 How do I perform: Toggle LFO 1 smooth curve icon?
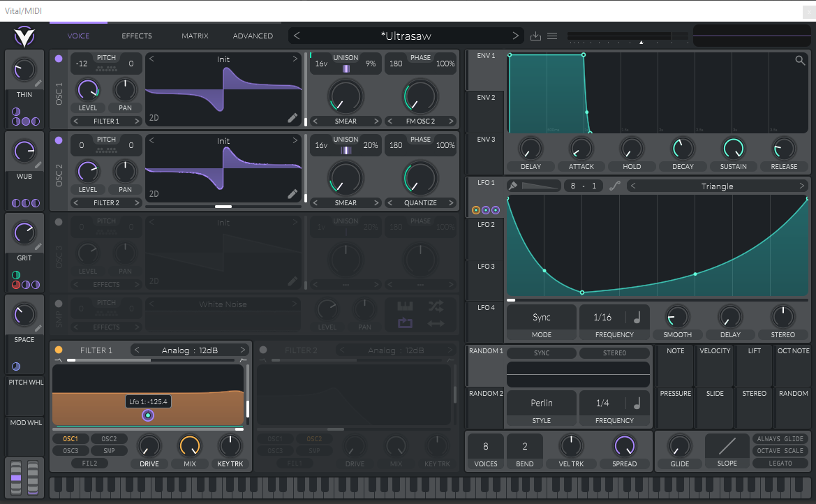coord(615,186)
